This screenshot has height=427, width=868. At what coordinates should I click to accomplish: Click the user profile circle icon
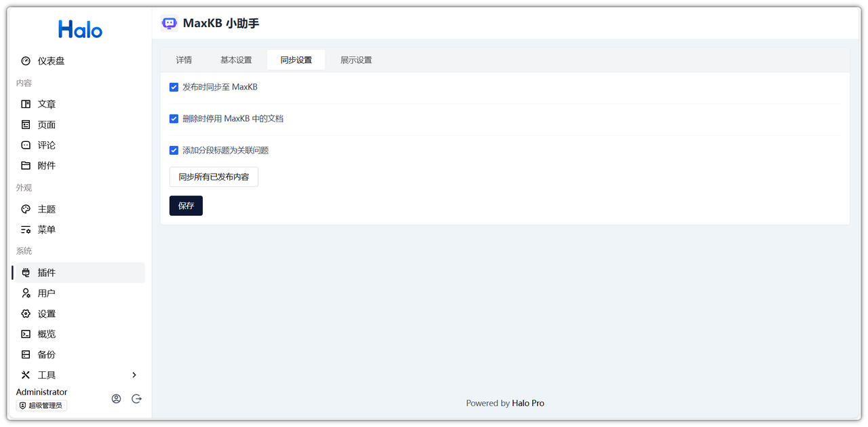click(x=116, y=399)
